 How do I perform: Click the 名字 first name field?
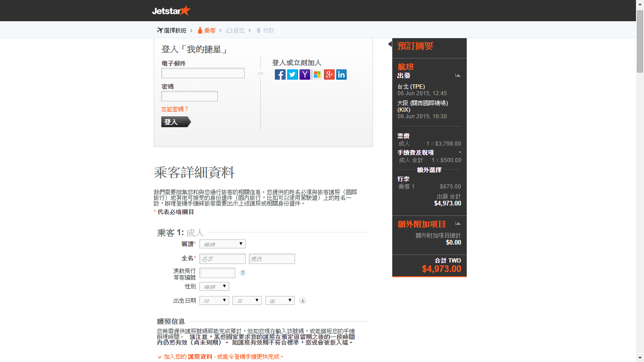pos(223,259)
